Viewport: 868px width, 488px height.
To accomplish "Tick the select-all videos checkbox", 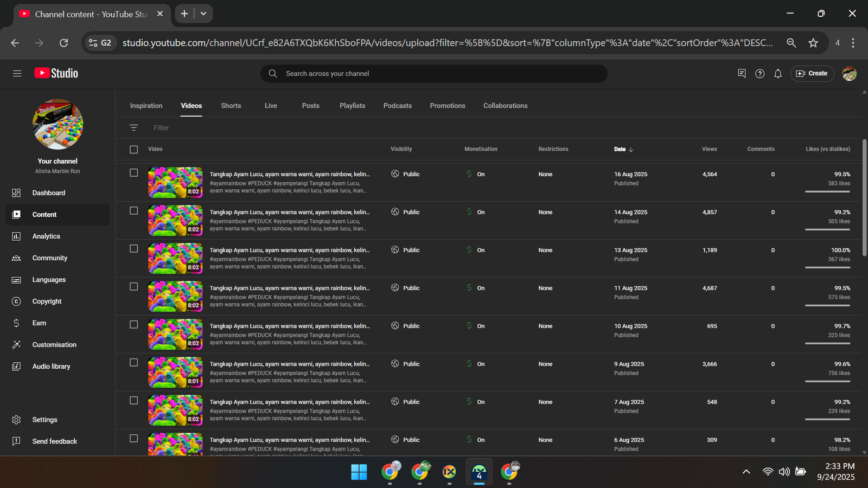I will (134, 149).
